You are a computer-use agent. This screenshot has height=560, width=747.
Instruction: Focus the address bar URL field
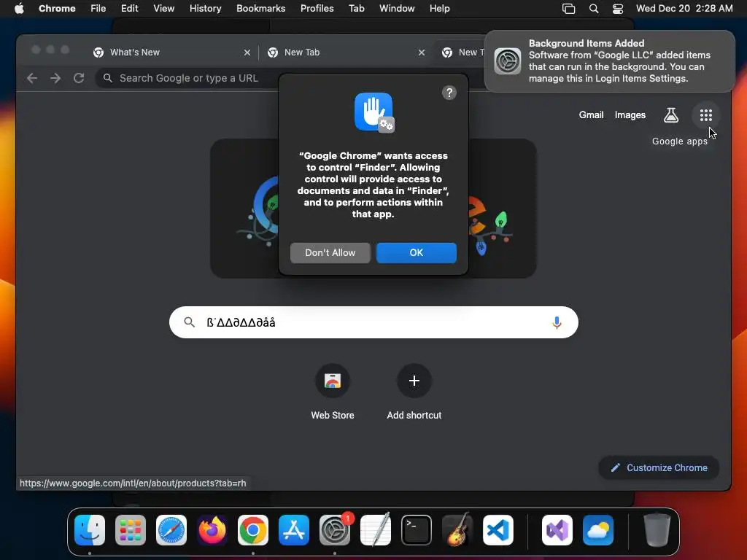click(190, 78)
